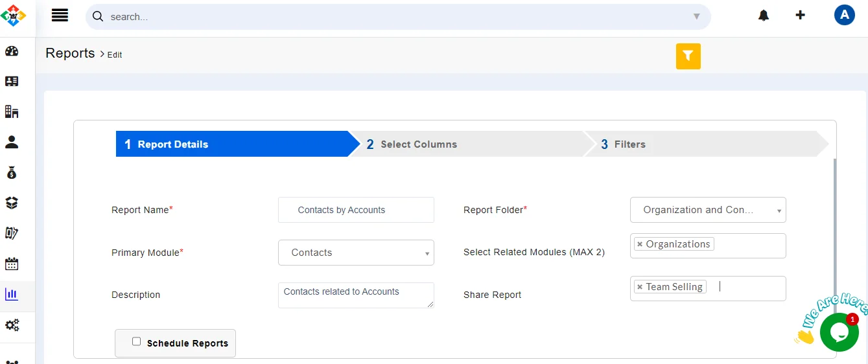Select the reports bar chart sidebar icon

pyautogui.click(x=12, y=294)
